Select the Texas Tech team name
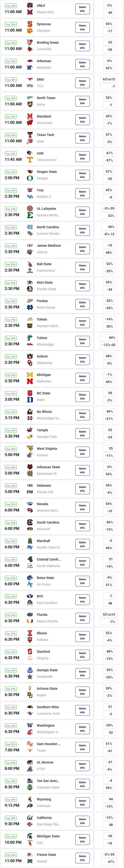This screenshot has width=124, height=868. (x=45, y=135)
